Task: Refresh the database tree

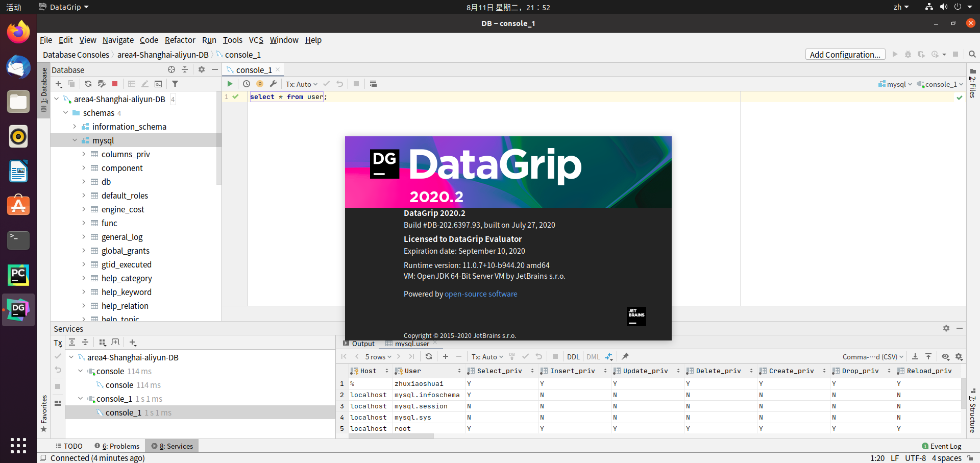Action: tap(88, 84)
